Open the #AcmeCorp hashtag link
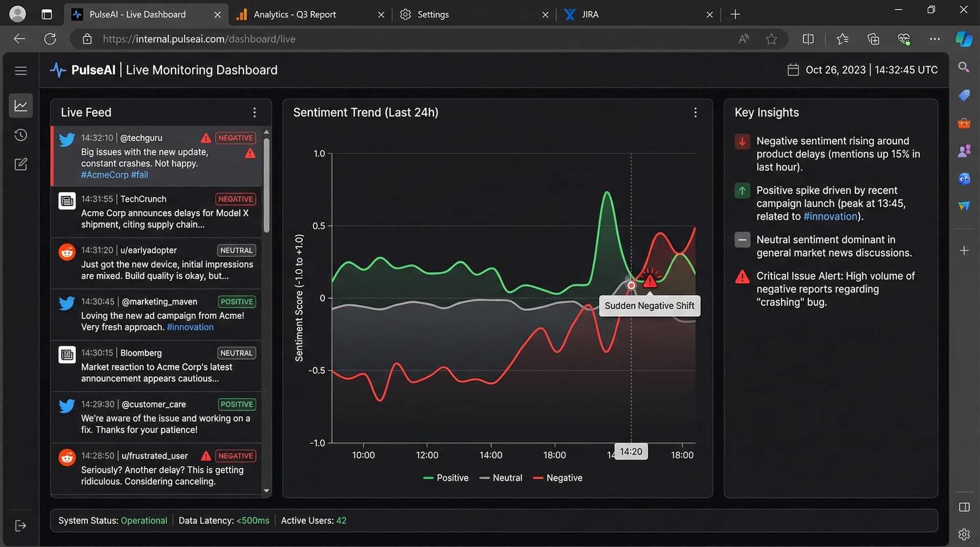Image resolution: width=980 pixels, height=547 pixels. tap(105, 175)
